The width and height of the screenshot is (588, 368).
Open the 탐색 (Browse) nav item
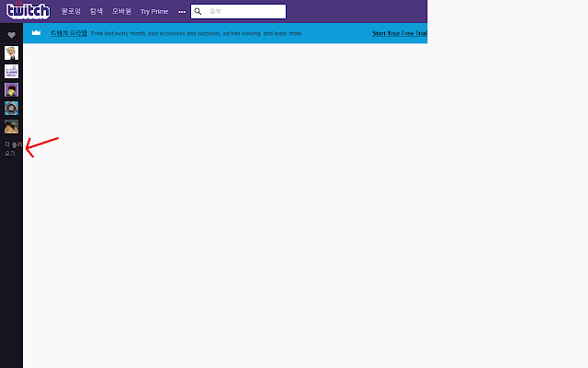click(96, 11)
